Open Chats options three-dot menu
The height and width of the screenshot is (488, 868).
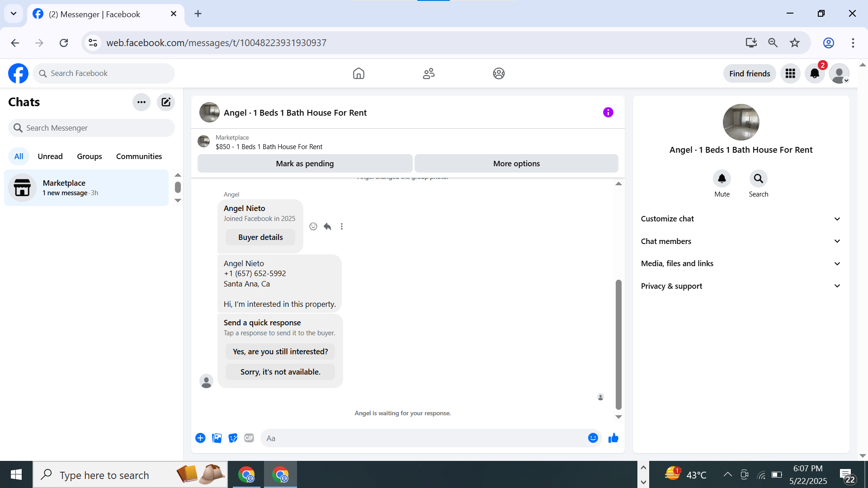coord(142,102)
